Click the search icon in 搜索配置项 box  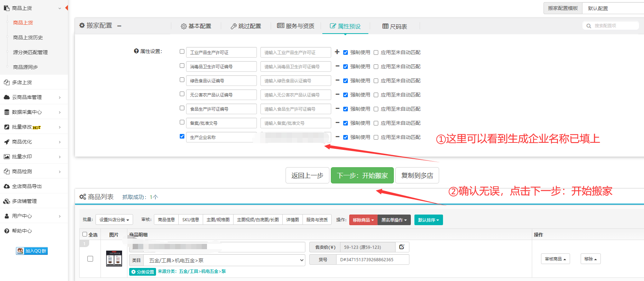[x=589, y=26]
